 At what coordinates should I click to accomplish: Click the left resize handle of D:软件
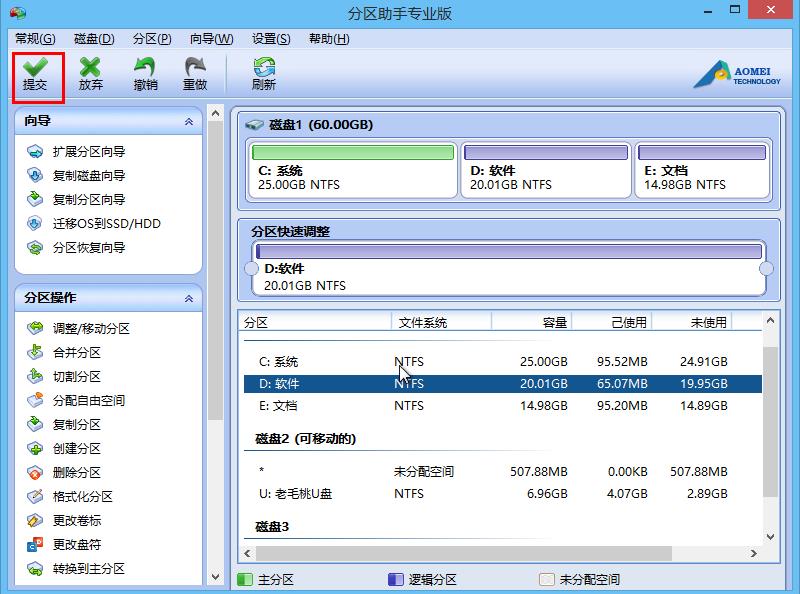pyautogui.click(x=252, y=269)
